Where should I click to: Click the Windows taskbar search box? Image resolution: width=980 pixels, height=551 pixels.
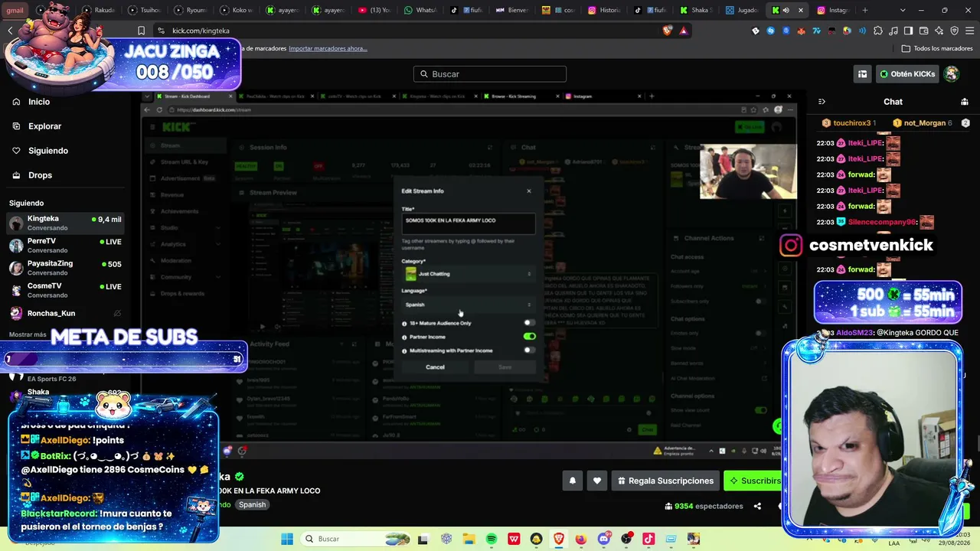355,539
